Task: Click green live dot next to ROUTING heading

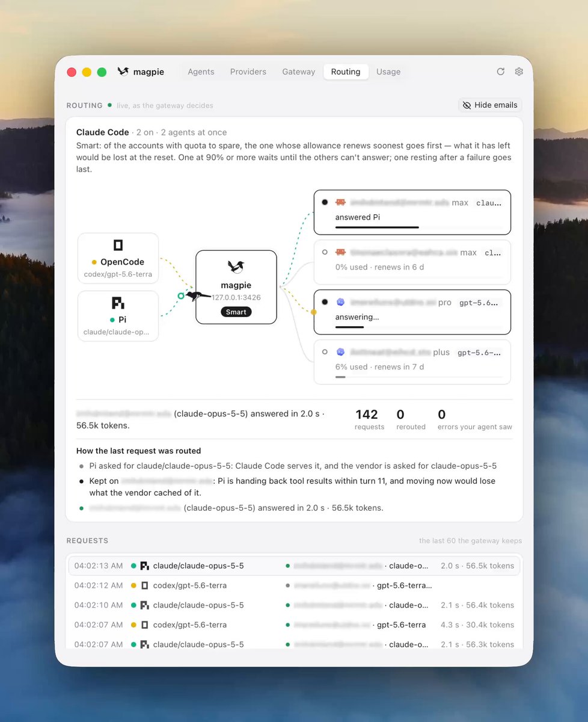Action: coord(109,105)
